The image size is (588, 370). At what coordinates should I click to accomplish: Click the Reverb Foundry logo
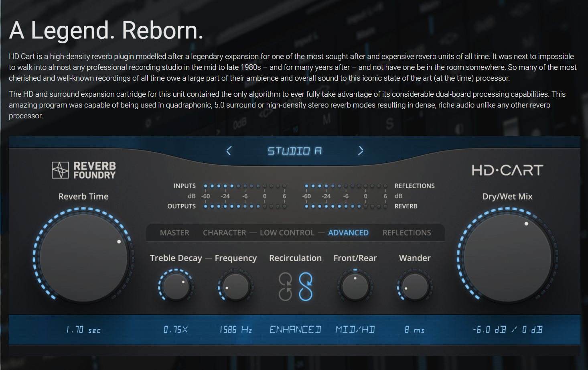point(84,170)
